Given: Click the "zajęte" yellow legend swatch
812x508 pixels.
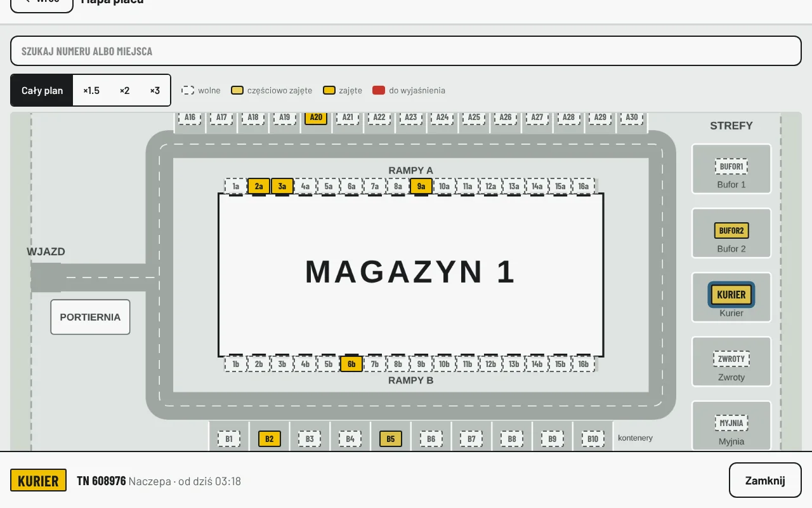Looking at the screenshot, I should [329, 90].
